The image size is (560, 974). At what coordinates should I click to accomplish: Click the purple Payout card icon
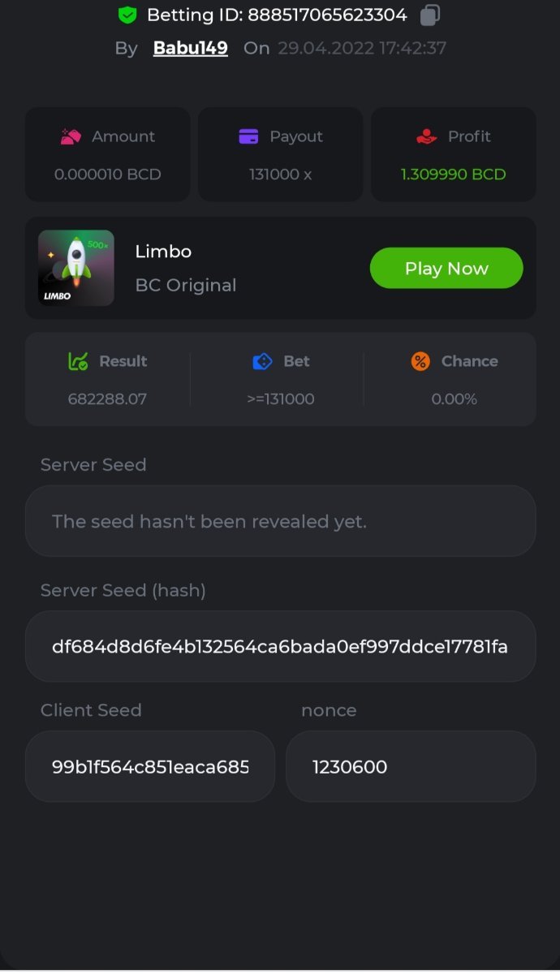248,136
